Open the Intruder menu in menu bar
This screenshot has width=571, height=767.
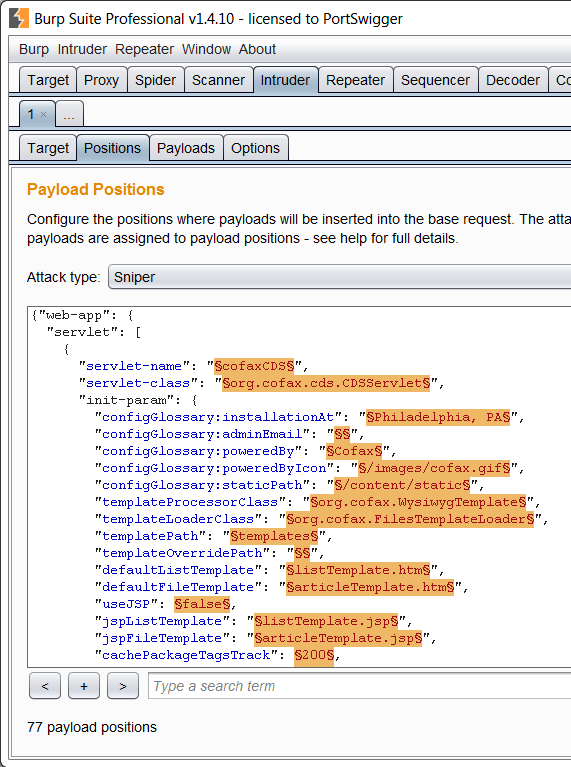pos(82,49)
